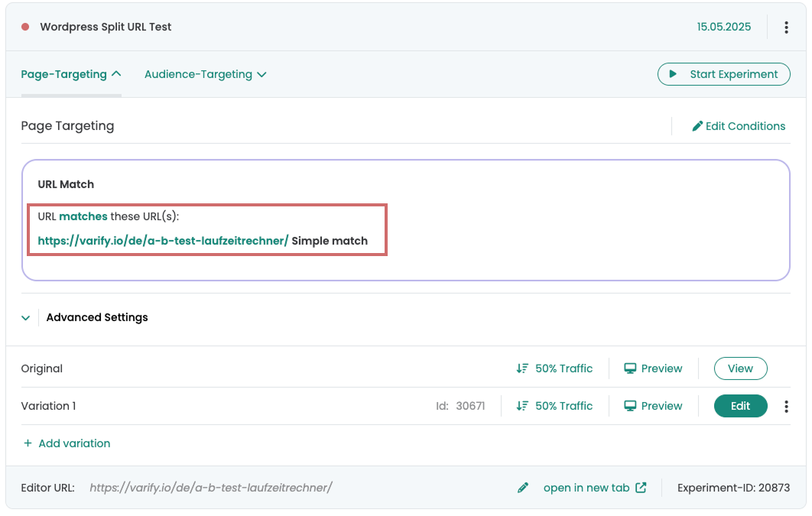This screenshot has width=812, height=516.
Task: Click Advanced Settings label
Action: (x=97, y=317)
